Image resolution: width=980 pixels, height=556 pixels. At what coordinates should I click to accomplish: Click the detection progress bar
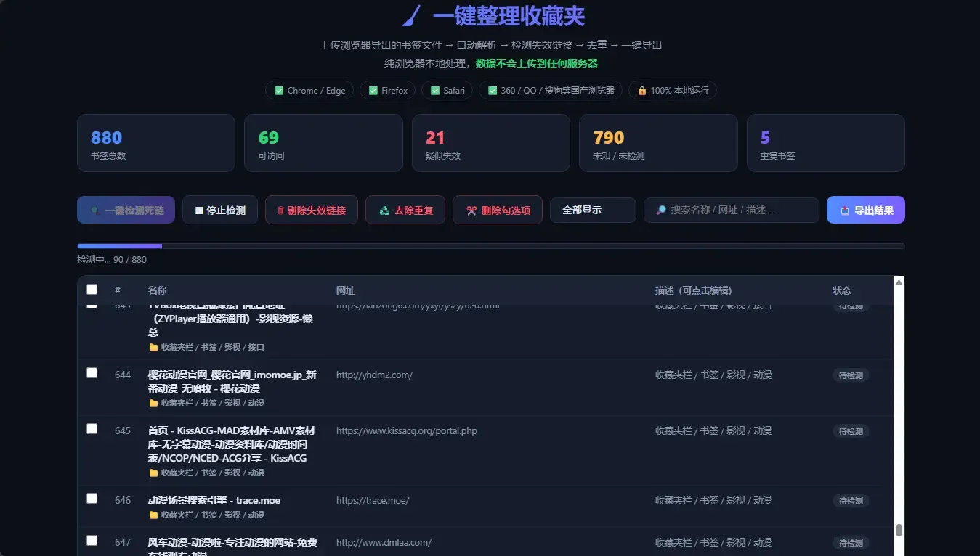(491, 246)
